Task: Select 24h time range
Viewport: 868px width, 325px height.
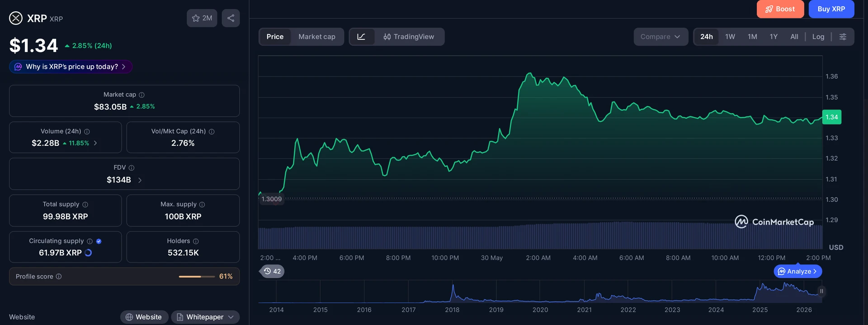Action: pos(706,37)
